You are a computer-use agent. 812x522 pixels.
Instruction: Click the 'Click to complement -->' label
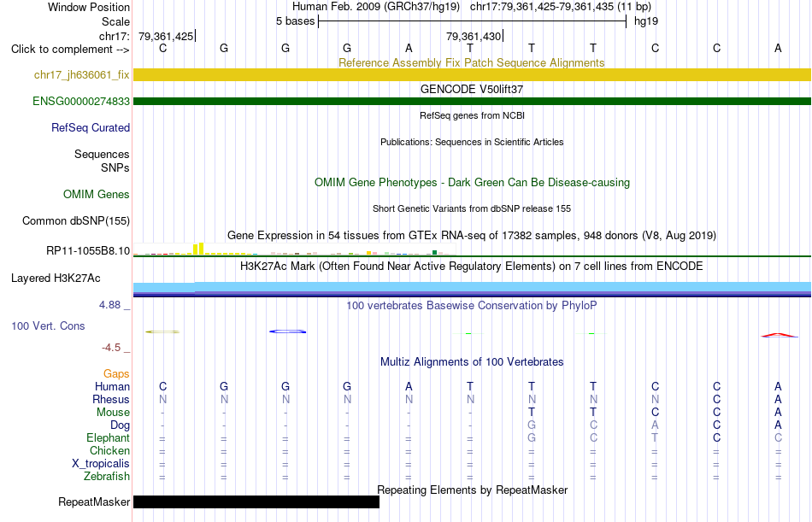click(70, 50)
